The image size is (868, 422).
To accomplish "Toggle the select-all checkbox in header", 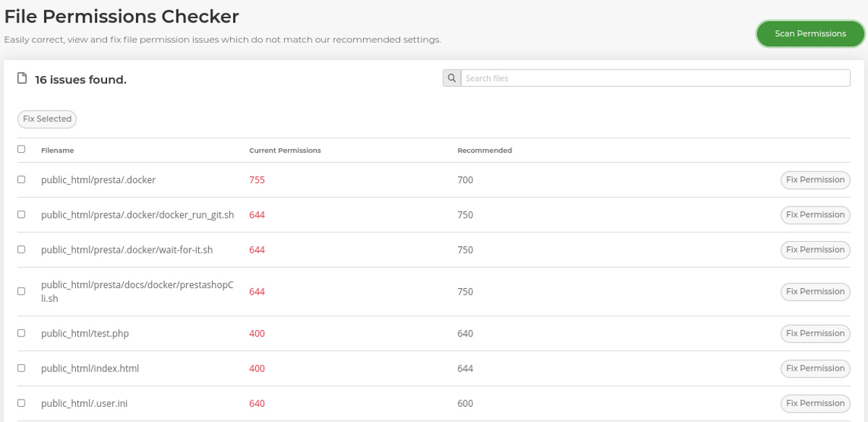I will (21, 149).
